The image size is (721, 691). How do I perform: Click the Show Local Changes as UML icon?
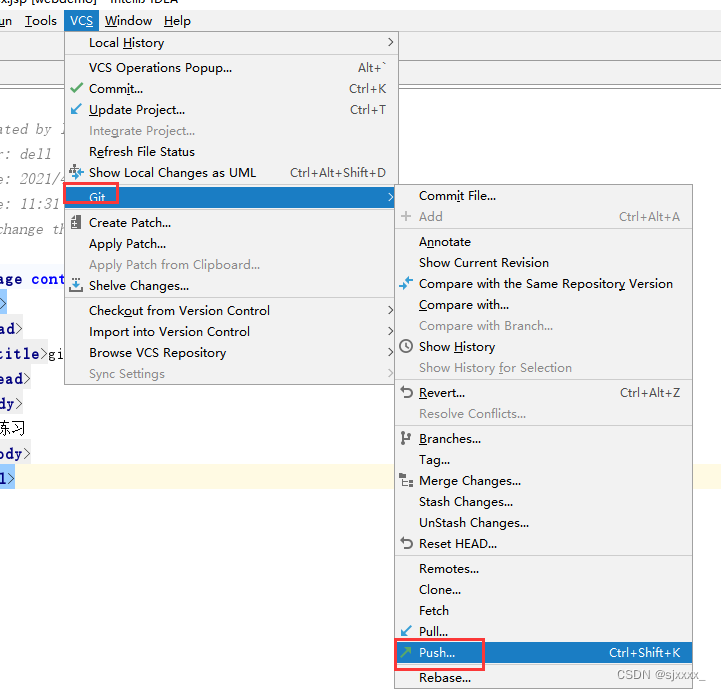(76, 172)
